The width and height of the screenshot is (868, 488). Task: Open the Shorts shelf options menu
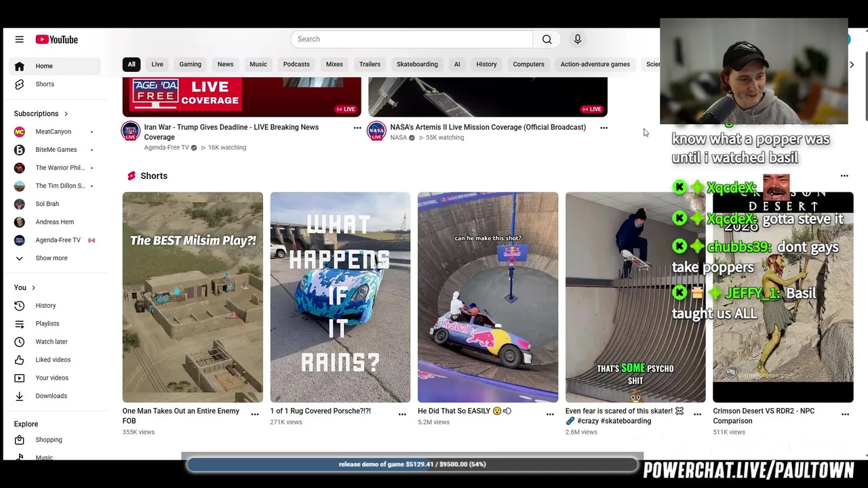844,176
